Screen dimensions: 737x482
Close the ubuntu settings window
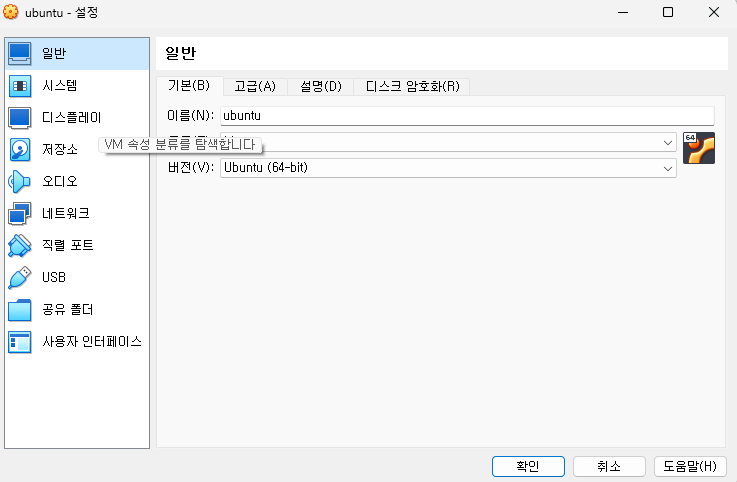point(713,12)
